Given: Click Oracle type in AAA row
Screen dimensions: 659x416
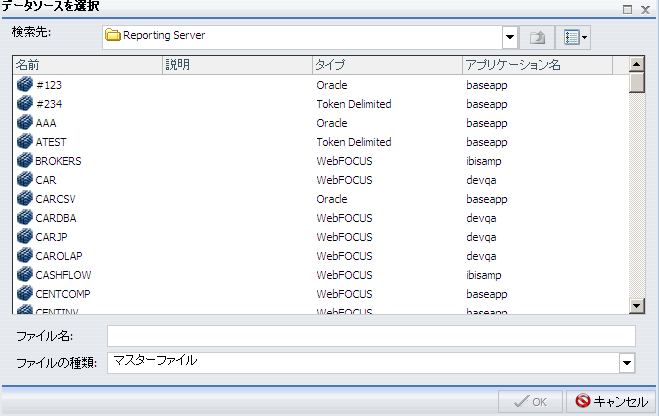Looking at the screenshot, I should point(332,123).
